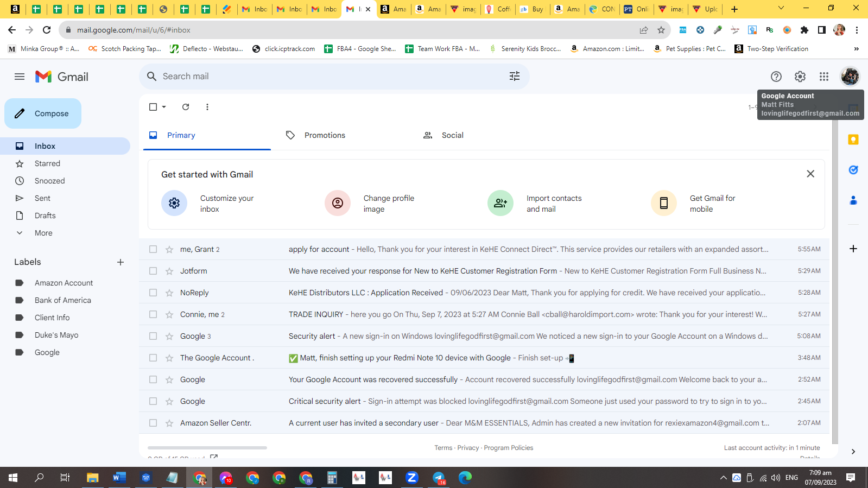Click the Import contacts and mail icon
The image size is (868, 488).
(x=500, y=203)
